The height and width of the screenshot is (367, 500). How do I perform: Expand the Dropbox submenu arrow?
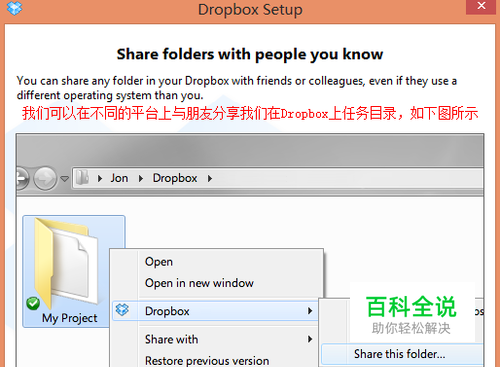click(310, 311)
